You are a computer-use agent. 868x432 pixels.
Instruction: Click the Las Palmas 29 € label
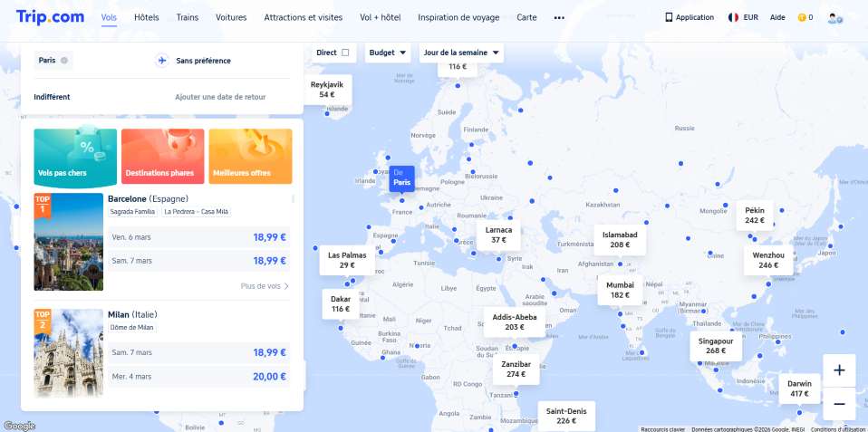pyautogui.click(x=347, y=260)
